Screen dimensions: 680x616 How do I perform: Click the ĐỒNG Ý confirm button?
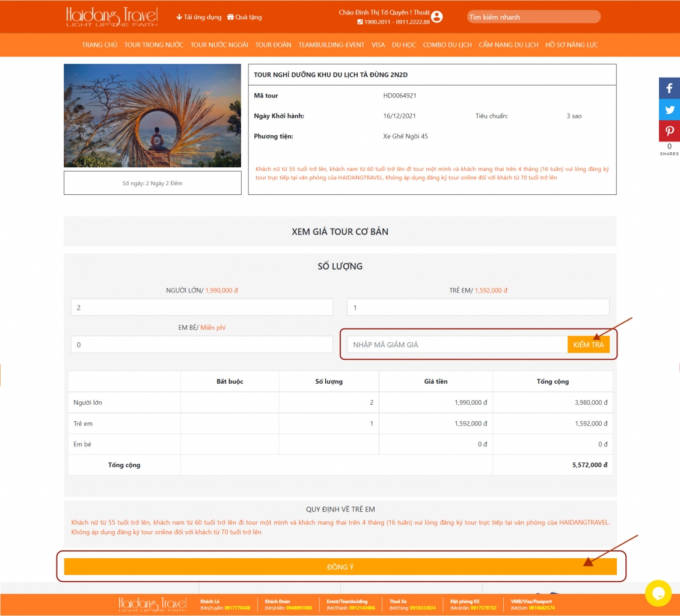(x=340, y=567)
